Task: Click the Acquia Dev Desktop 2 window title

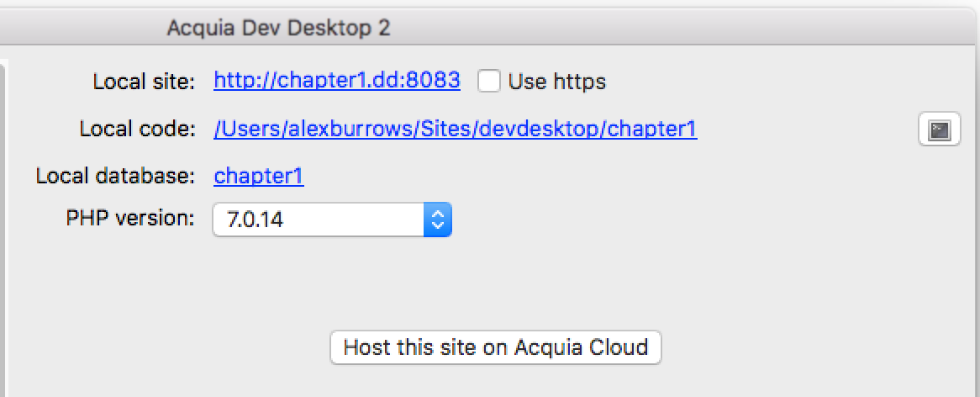Action: (x=278, y=28)
